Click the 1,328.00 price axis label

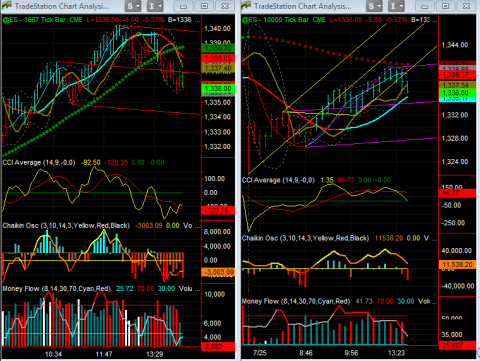coord(455,138)
